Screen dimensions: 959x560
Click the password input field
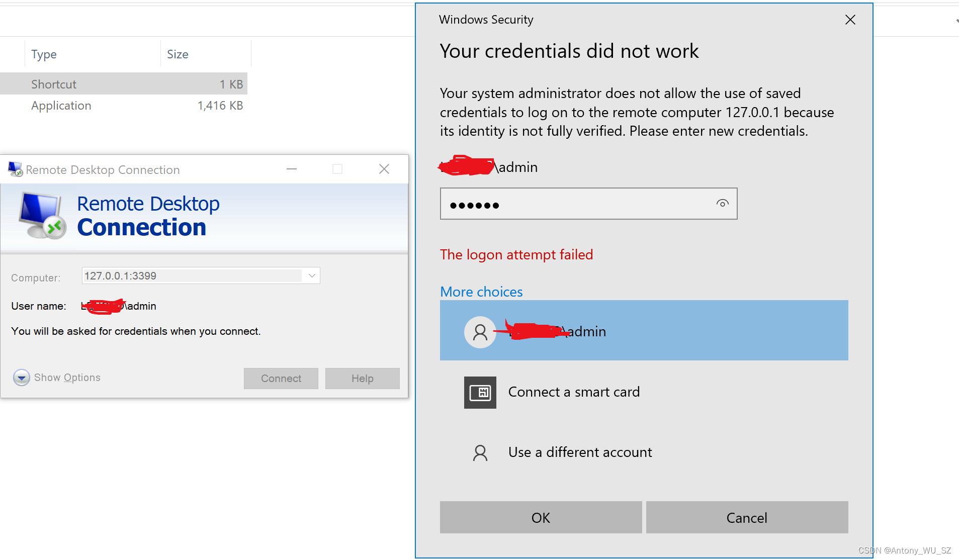pyautogui.click(x=588, y=204)
